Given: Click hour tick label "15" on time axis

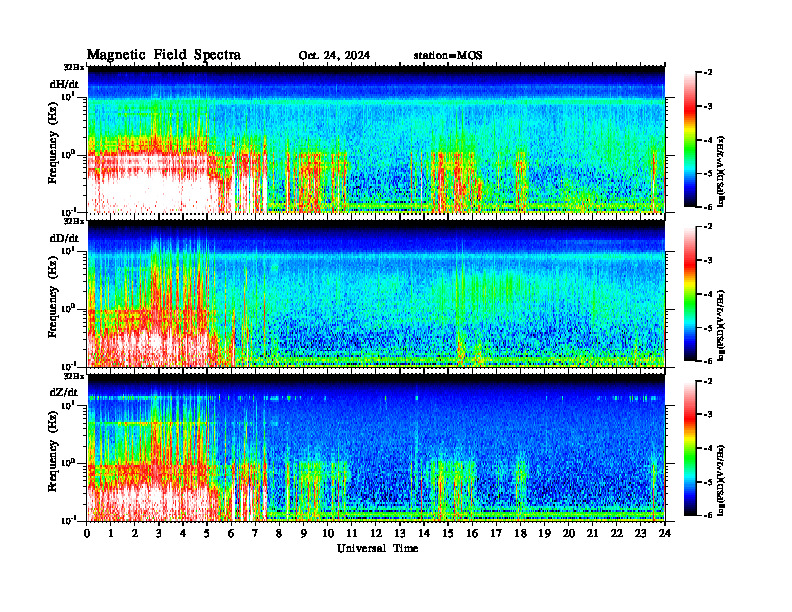Looking at the screenshot, I should pos(448,533).
